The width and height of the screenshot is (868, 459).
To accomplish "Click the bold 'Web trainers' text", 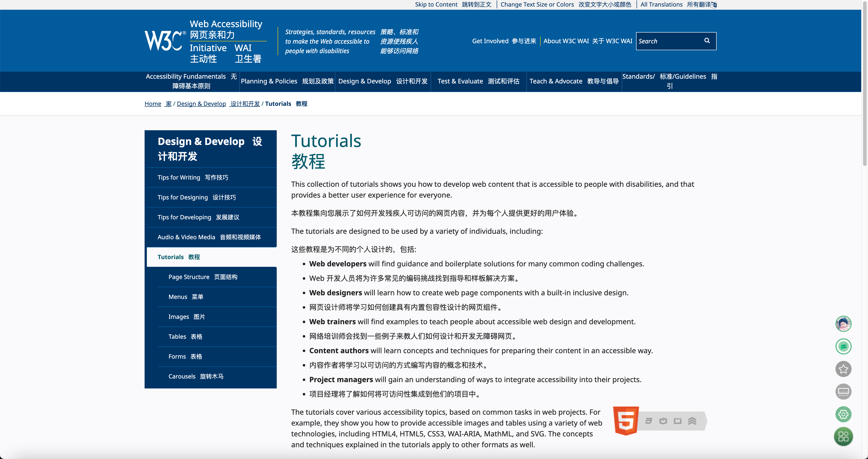I will [x=332, y=322].
